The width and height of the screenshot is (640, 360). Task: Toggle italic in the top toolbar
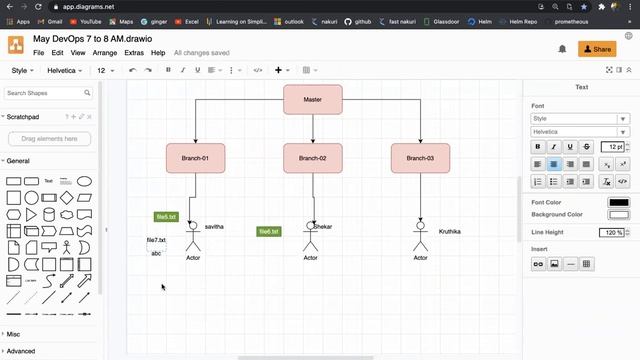(183, 70)
